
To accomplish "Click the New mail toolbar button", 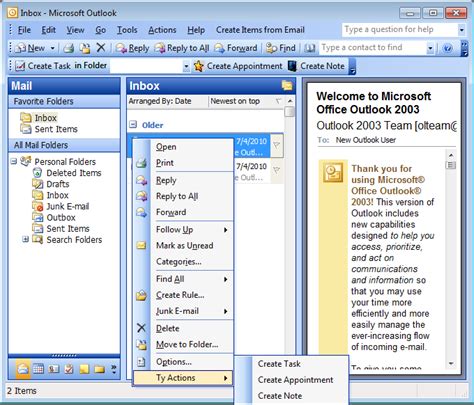I will pyautogui.click(x=30, y=48).
